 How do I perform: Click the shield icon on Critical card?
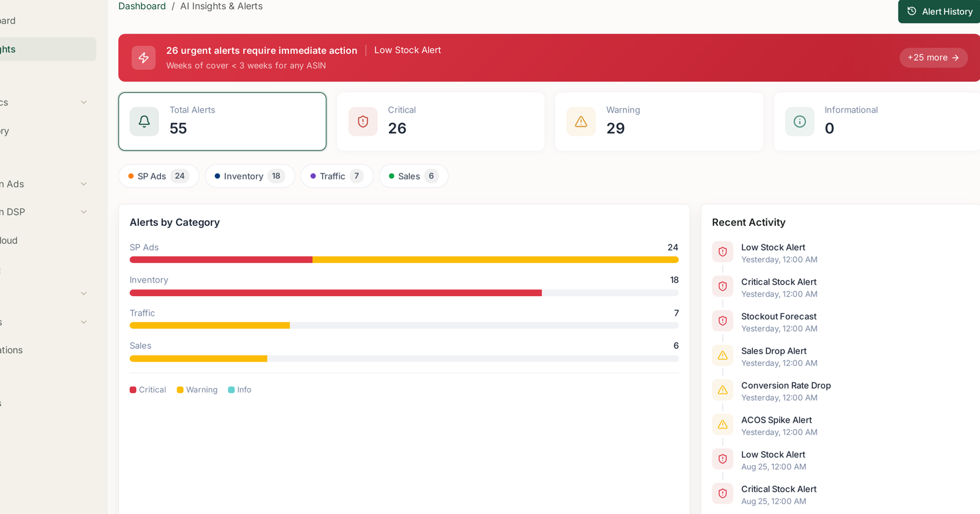click(x=363, y=121)
